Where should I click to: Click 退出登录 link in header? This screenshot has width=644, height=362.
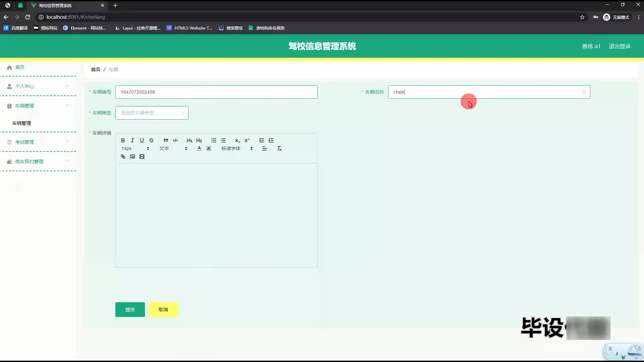pyautogui.click(x=620, y=46)
